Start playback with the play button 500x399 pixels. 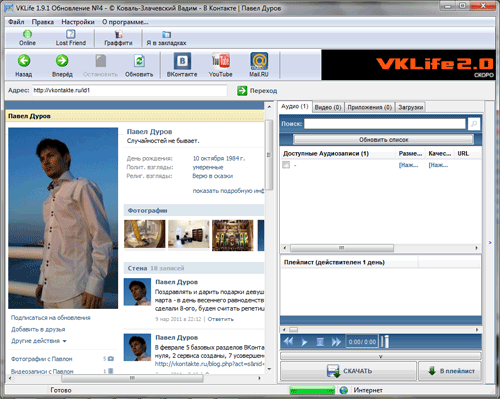pyautogui.click(x=304, y=342)
